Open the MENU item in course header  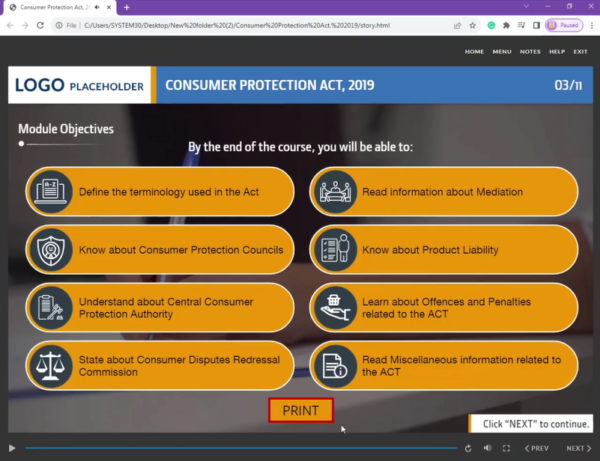[x=502, y=51]
